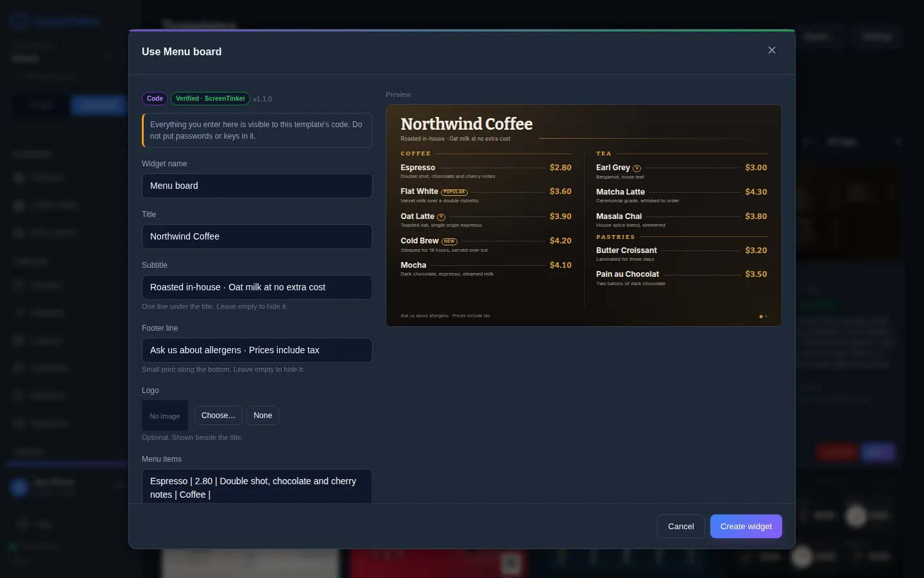This screenshot has height=578, width=924.
Task: Select the Espresso item in preview
Action: 418,168
